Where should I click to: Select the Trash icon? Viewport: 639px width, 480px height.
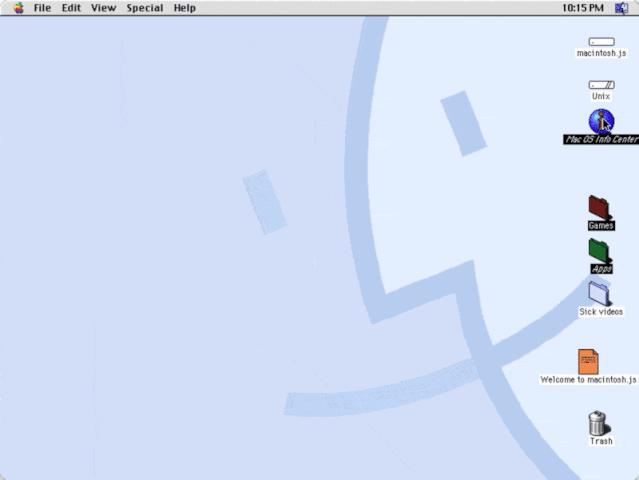click(598, 423)
